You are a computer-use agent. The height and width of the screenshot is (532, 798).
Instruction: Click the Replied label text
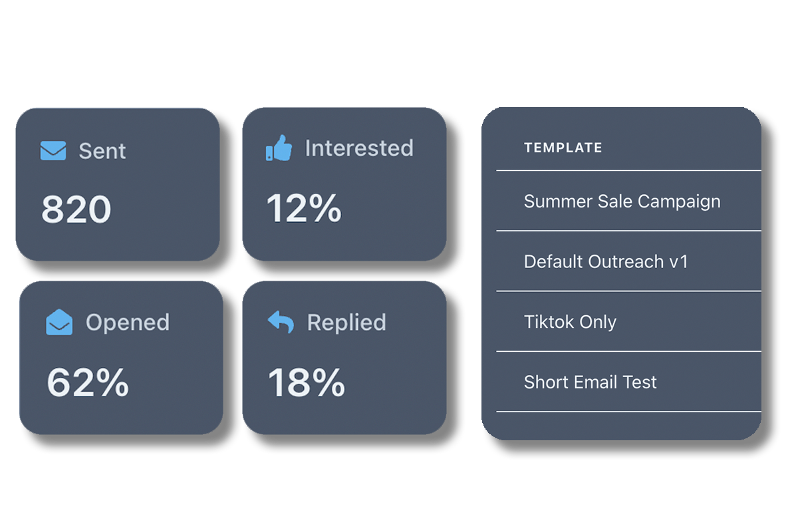click(346, 323)
